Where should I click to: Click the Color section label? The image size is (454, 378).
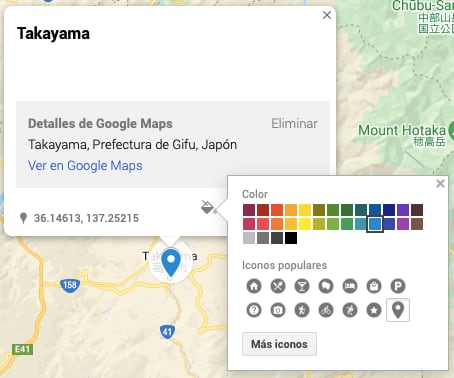tap(255, 194)
